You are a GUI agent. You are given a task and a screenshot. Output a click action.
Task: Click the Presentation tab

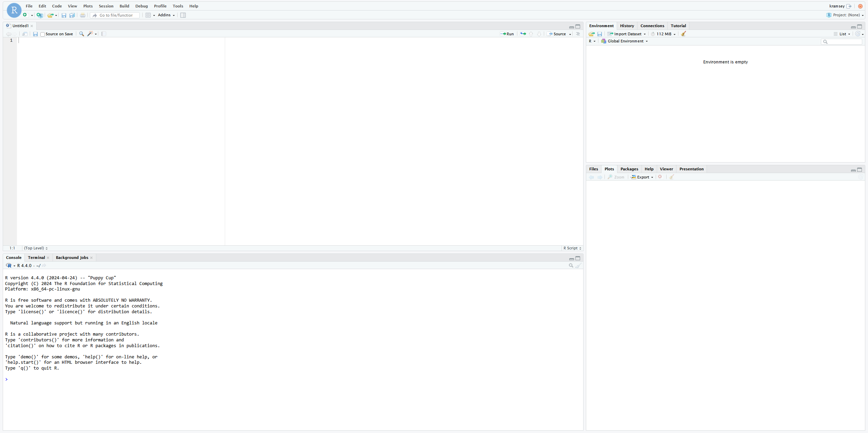click(691, 169)
